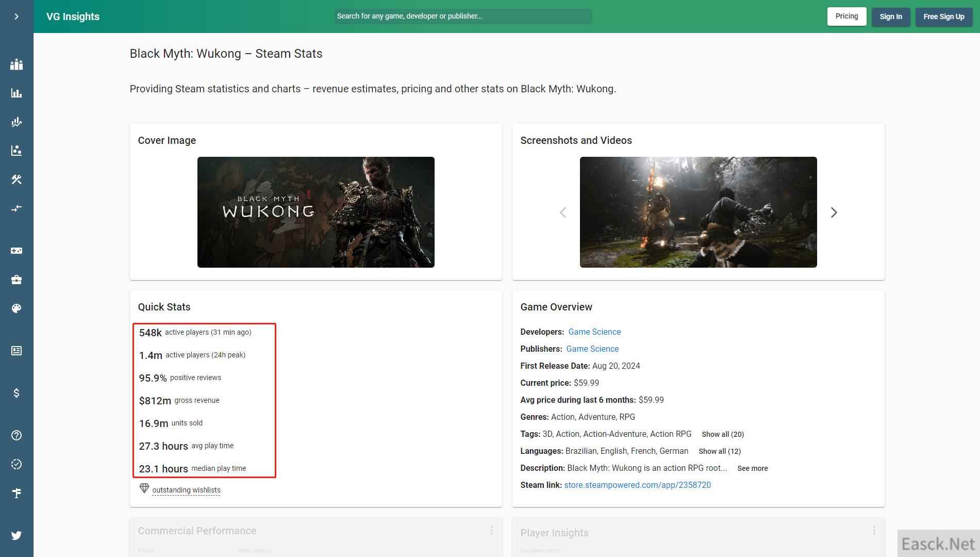Show next screenshot with right arrow
This screenshot has width=980, height=557.
(834, 212)
